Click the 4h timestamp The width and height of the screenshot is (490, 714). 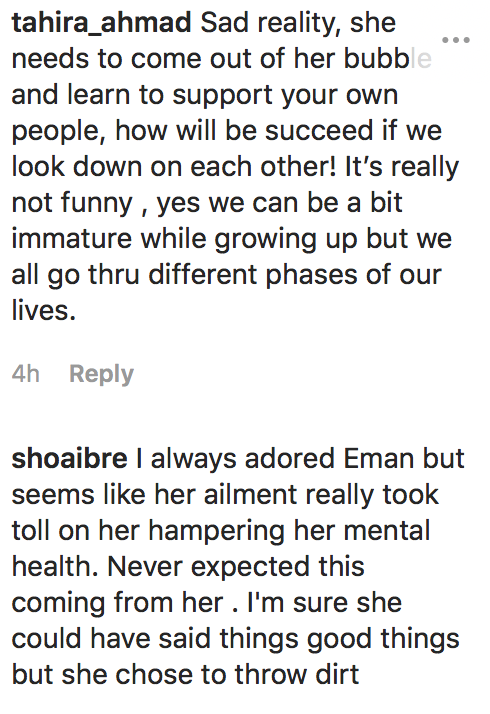click(26, 374)
